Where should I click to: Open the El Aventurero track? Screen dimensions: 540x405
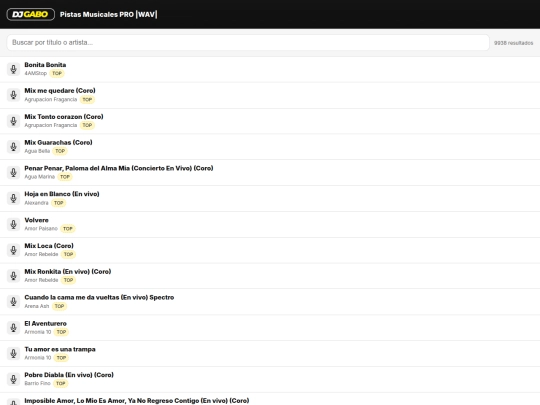[x=45, y=323]
